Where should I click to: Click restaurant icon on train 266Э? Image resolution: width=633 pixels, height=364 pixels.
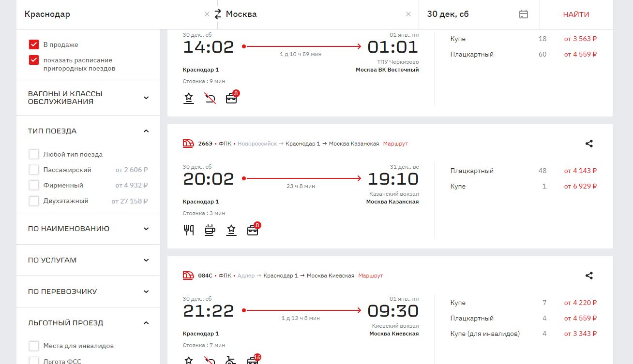(189, 230)
